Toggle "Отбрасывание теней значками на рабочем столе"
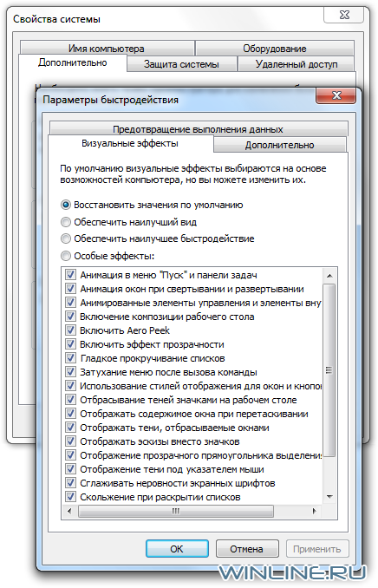378x588 pixels. 70,400
